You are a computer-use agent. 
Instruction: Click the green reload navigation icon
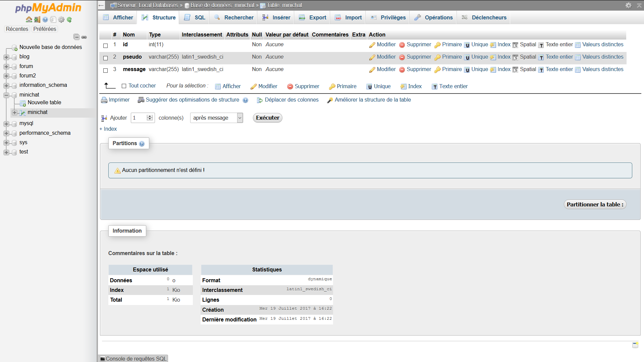[69, 20]
